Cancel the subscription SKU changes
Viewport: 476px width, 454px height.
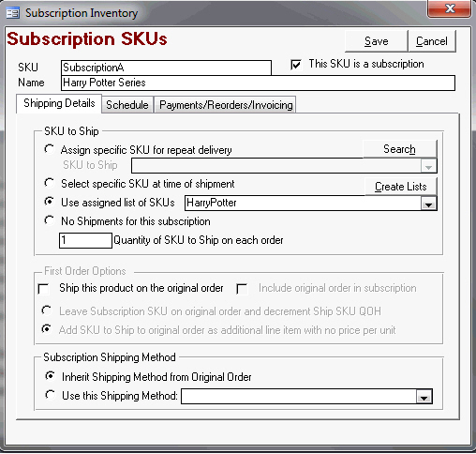(432, 41)
